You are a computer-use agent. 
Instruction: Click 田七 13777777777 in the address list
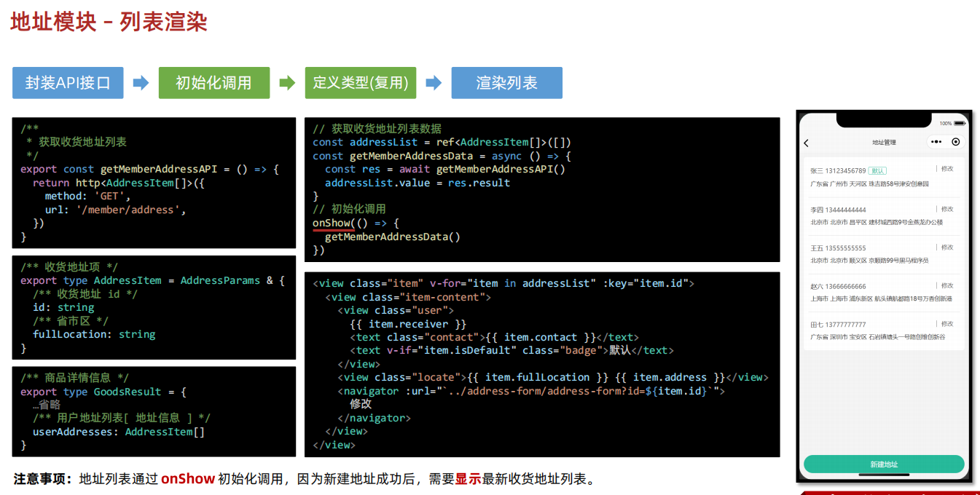[838, 325]
